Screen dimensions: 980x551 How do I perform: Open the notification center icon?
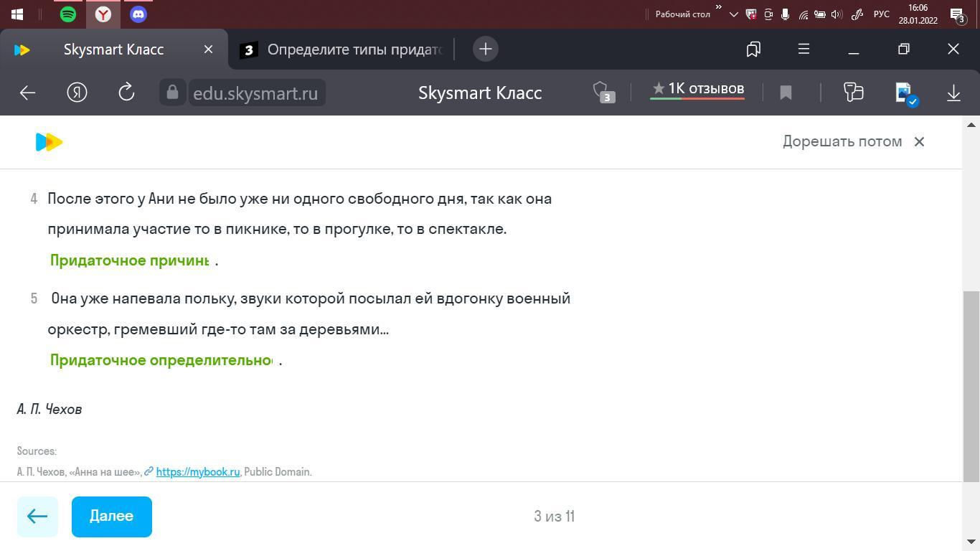click(x=957, y=14)
